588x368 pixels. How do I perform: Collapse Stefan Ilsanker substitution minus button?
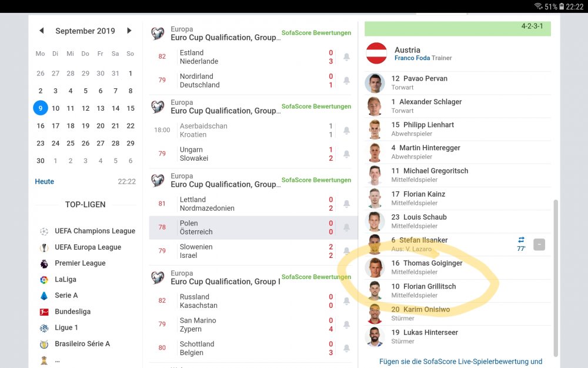(539, 245)
